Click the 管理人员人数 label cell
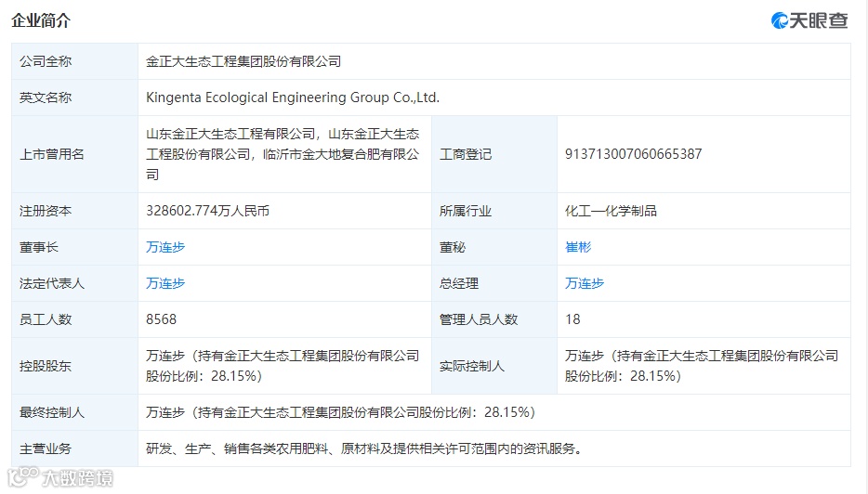The height and width of the screenshot is (494, 868). click(x=494, y=319)
